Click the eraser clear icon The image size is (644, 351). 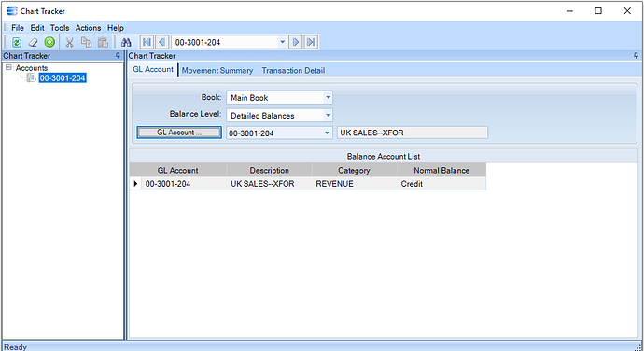[33, 42]
